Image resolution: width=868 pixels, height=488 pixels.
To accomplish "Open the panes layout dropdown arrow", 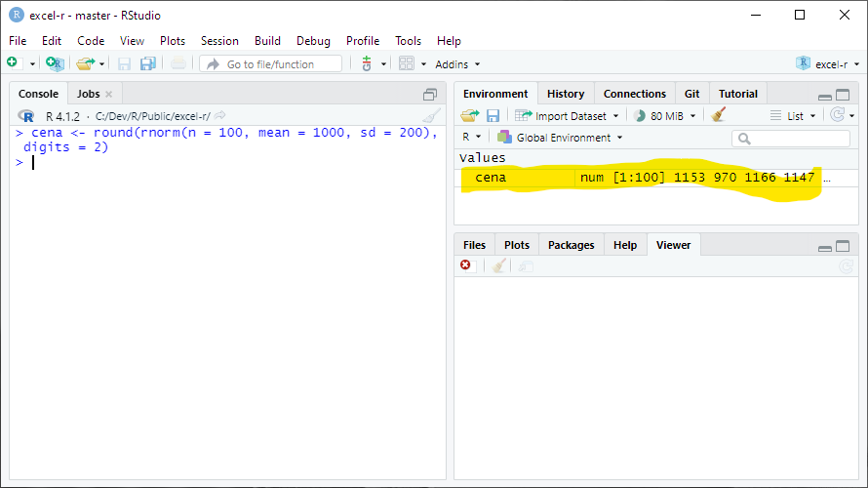I will tap(423, 64).
